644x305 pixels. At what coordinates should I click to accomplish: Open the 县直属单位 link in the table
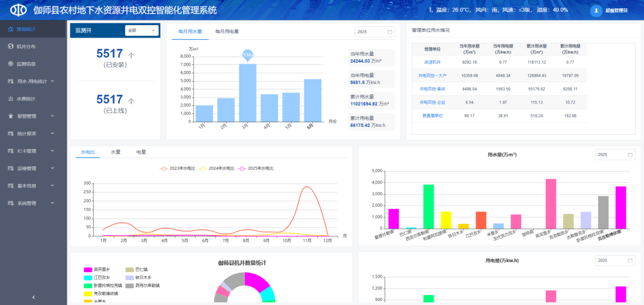pos(432,116)
